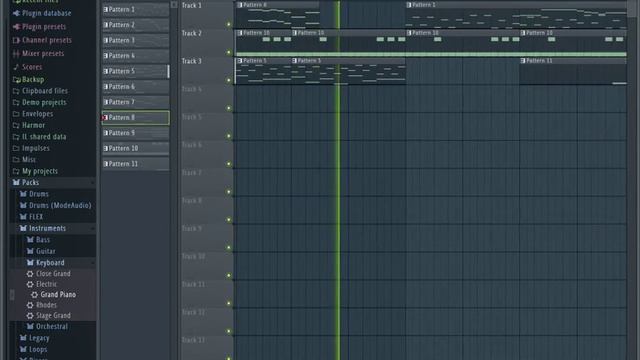This screenshot has height=360, width=640.
Task: Click the green playhead line
Action: click(x=338, y=180)
